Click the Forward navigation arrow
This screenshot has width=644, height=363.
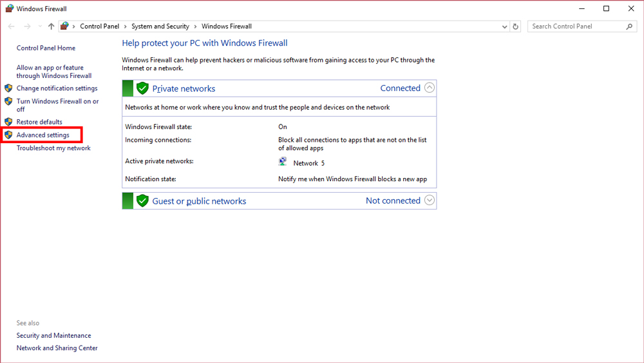coord(27,26)
